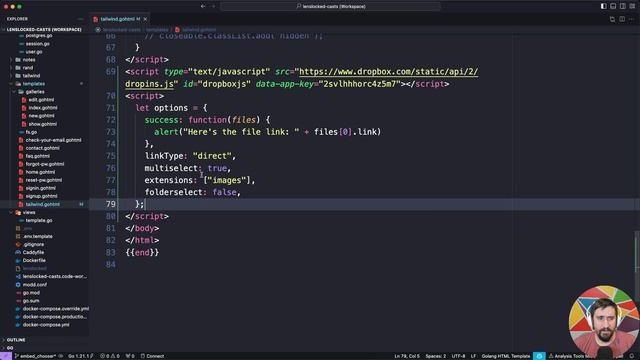The width and height of the screenshot is (640, 360).
Task: Select Golang HTML Template language mode
Action: point(506,356)
